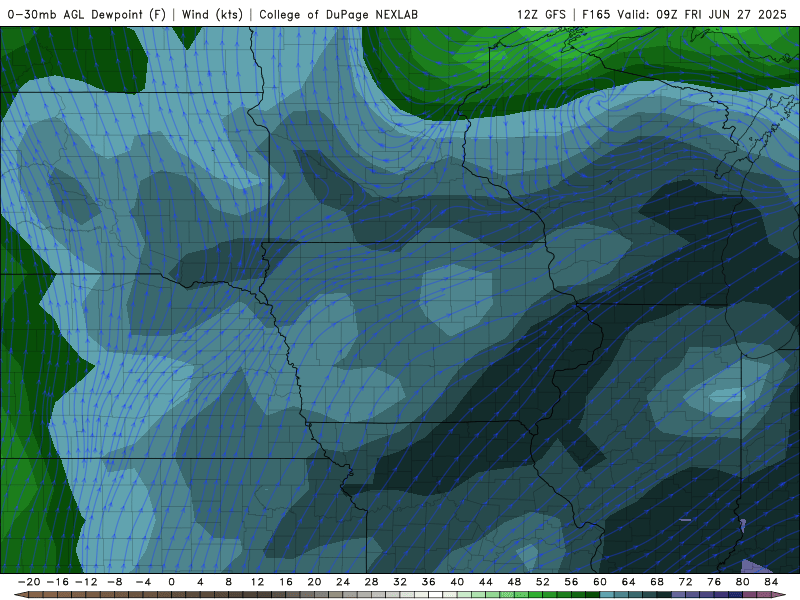Click the '72' legend value
This screenshot has height=600, width=800.
[x=686, y=582]
